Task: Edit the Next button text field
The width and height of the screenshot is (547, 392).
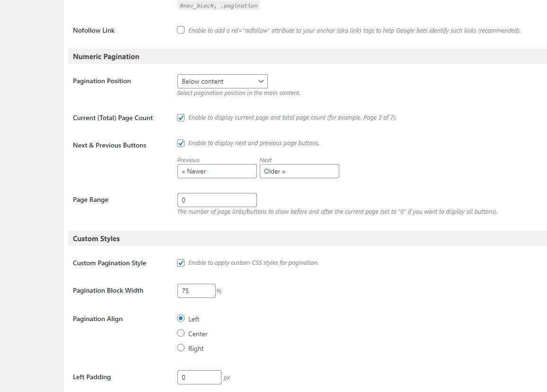Action: click(300, 171)
